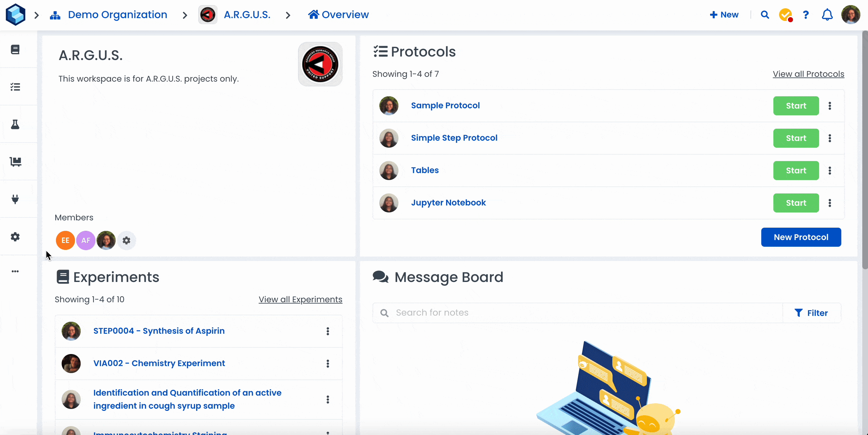The image size is (868, 435).
Task: Click View all Experiments link
Action: point(300,299)
